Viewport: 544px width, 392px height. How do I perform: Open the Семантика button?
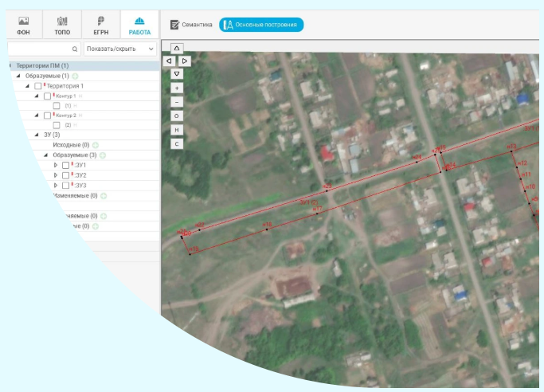coord(192,25)
